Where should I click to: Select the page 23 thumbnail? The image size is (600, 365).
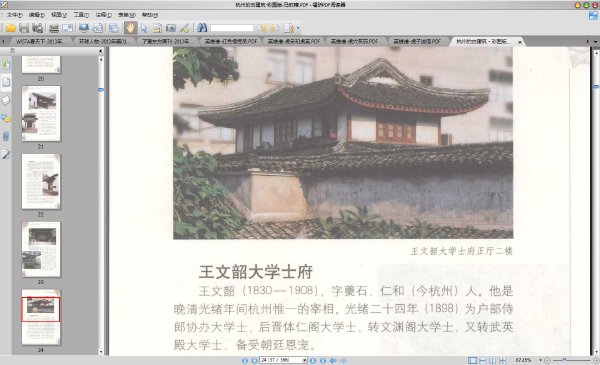tap(41, 249)
